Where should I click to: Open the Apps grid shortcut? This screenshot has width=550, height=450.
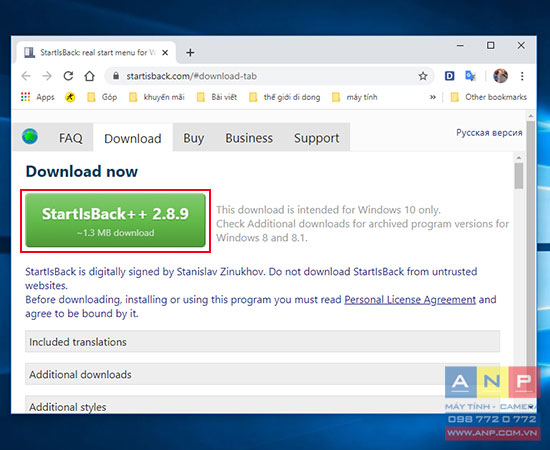tap(38, 97)
